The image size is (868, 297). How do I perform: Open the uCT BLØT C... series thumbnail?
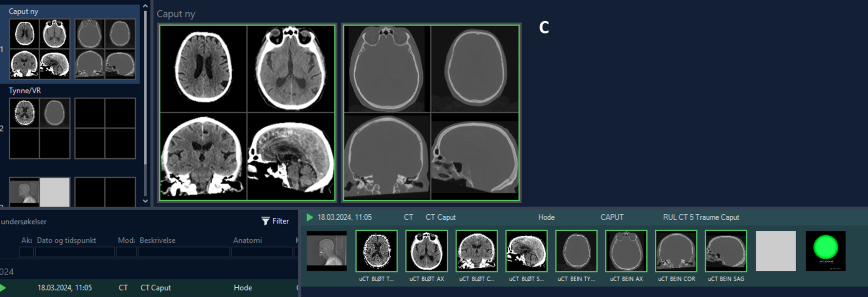point(476,251)
